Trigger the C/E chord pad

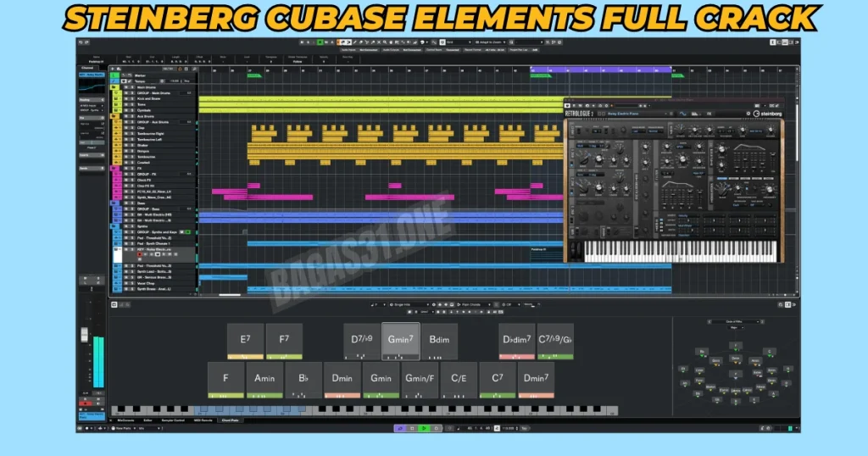coord(459,380)
